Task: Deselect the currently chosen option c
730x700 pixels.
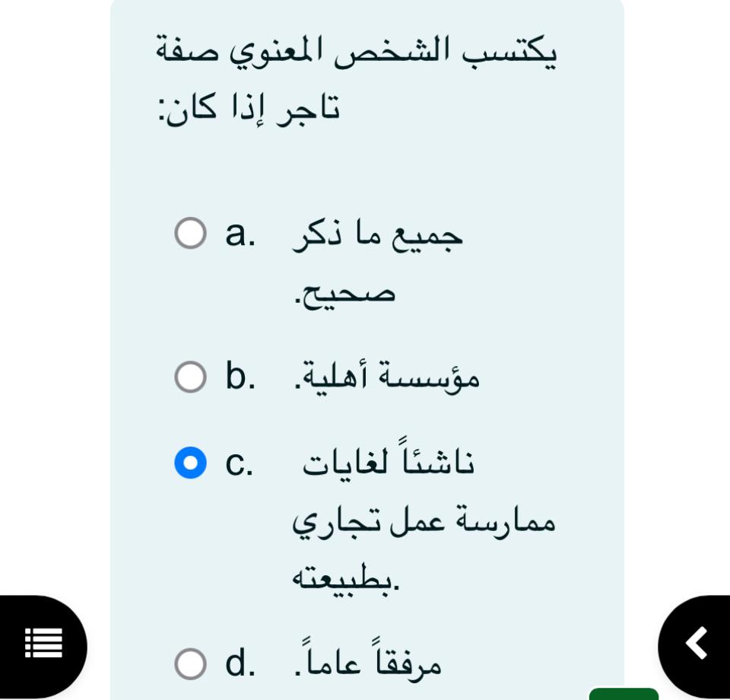Action: (x=189, y=460)
